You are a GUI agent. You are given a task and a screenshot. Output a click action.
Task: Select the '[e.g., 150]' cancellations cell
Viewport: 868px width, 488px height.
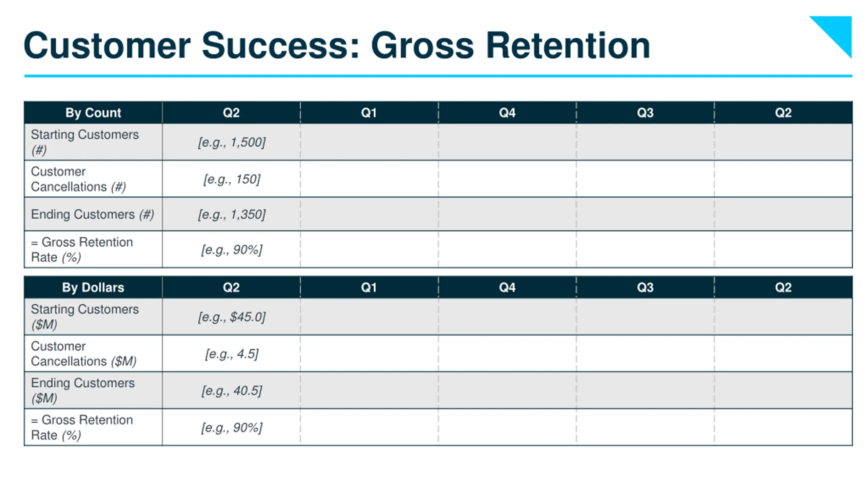[231, 179]
